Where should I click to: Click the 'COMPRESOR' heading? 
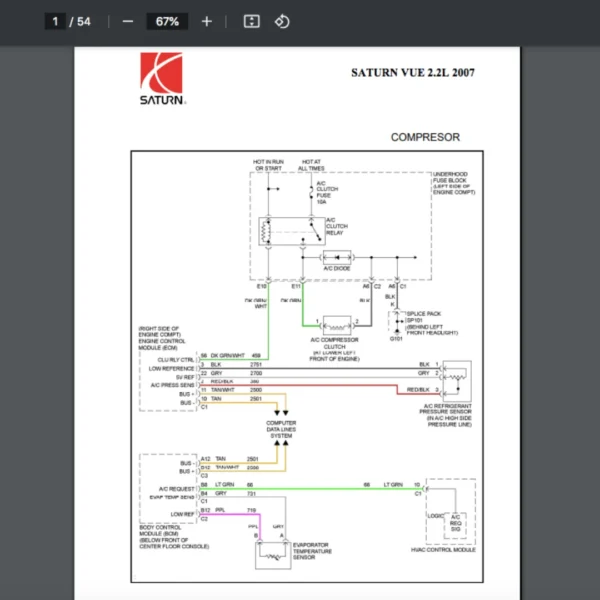click(x=425, y=137)
